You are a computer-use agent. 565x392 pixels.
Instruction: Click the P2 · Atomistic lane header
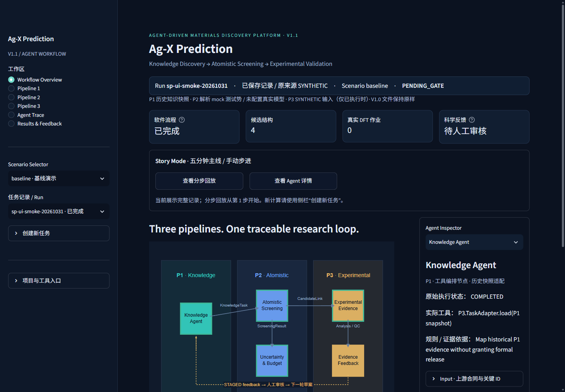[272, 275]
